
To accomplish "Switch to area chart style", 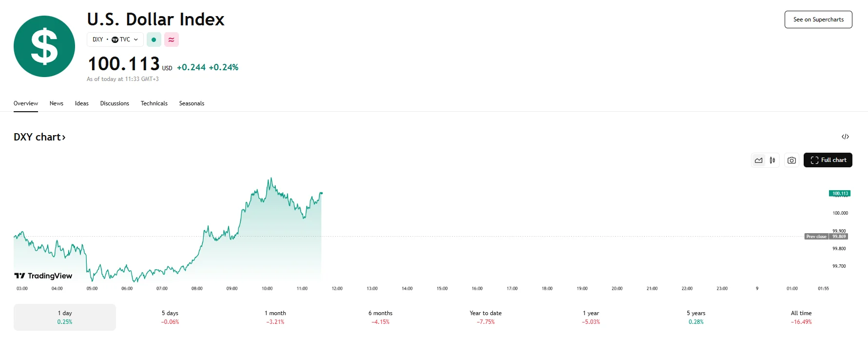I will pyautogui.click(x=758, y=160).
